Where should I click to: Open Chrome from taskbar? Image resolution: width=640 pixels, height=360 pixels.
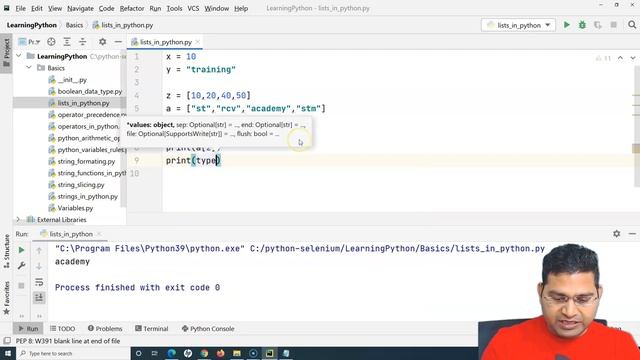click(x=204, y=353)
